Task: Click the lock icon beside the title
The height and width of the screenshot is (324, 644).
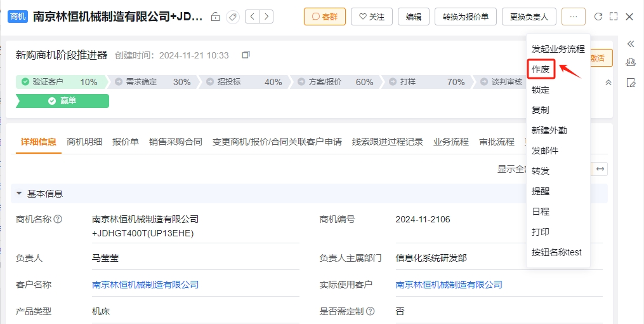Action: [215, 17]
